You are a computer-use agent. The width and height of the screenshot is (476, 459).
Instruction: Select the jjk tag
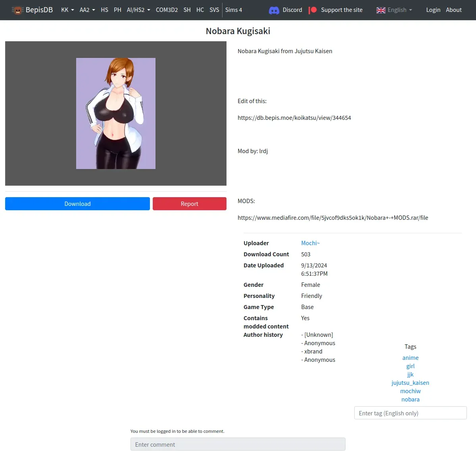pos(411,374)
